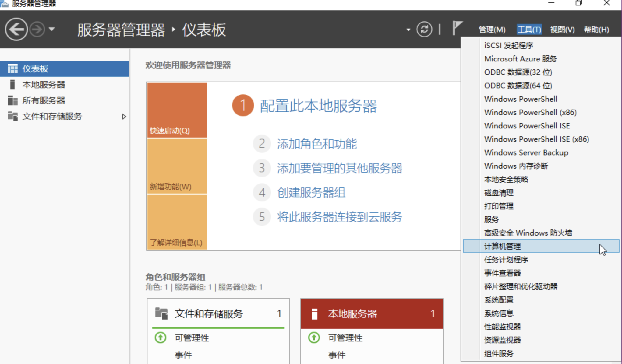Viewport: 622px width, 364px height.
Task: Click the green status icon in 本地服务器 tile
Action: pos(314,338)
